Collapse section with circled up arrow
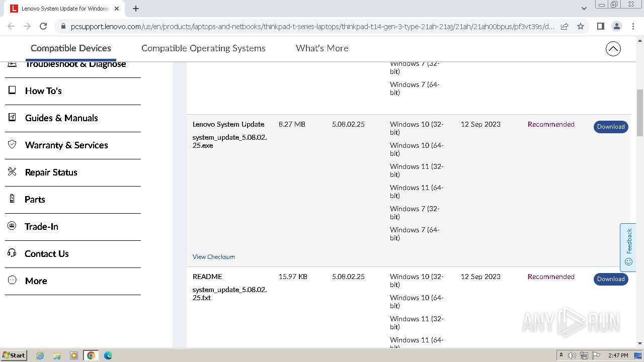Screen dimensions: 644x362 click(613, 49)
